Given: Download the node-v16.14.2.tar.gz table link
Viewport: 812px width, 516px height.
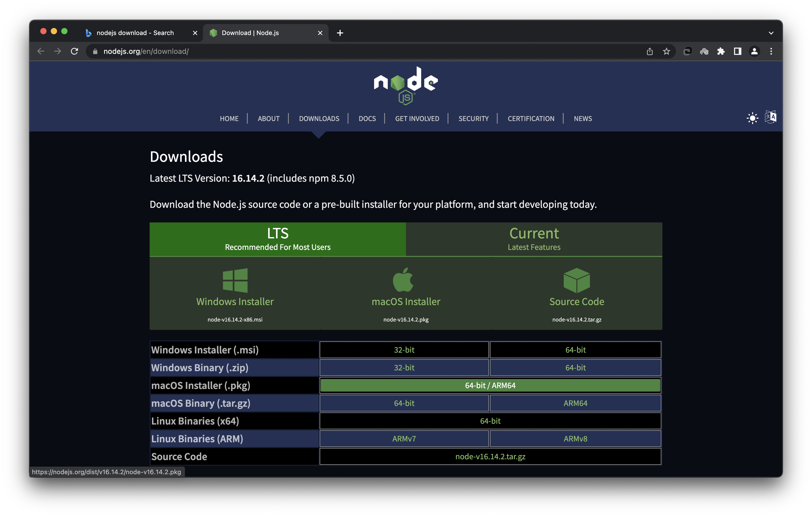Looking at the screenshot, I should pos(490,457).
